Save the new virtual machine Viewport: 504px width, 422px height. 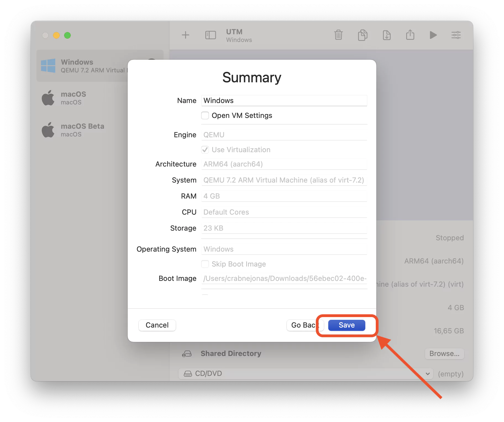(347, 325)
